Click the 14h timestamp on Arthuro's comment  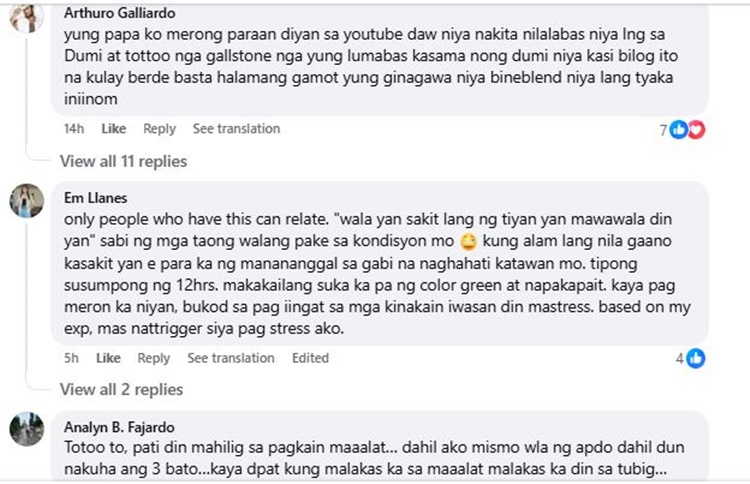click(73, 129)
